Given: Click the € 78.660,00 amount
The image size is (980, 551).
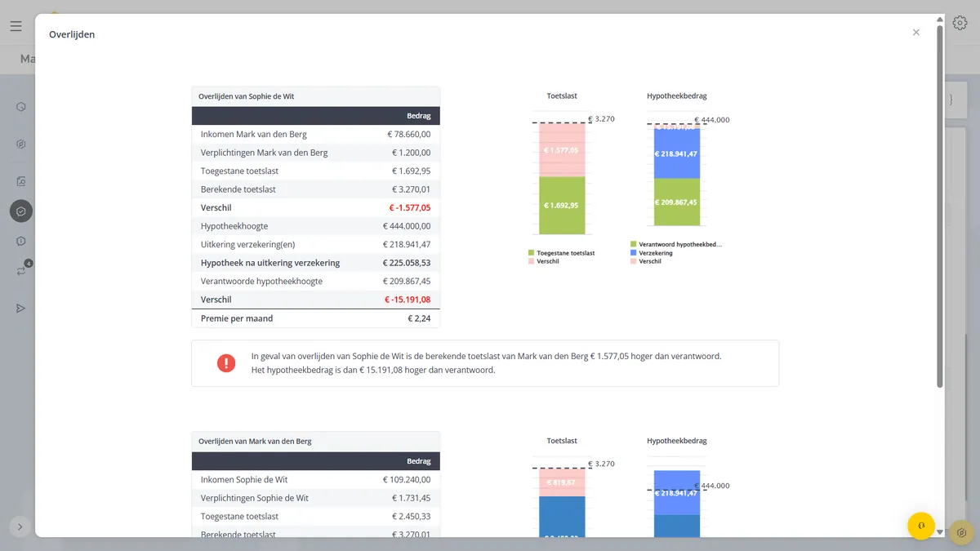Looking at the screenshot, I should (408, 134).
